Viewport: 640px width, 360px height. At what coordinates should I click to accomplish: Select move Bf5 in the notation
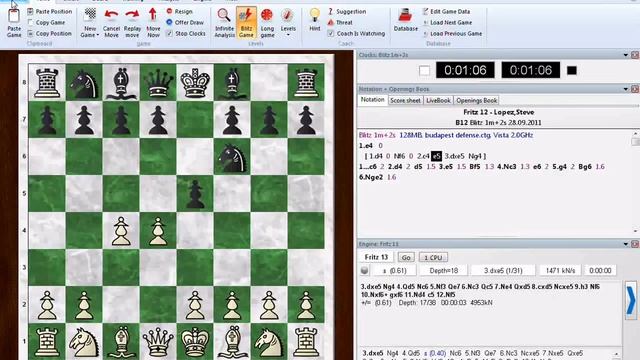click(x=475, y=167)
